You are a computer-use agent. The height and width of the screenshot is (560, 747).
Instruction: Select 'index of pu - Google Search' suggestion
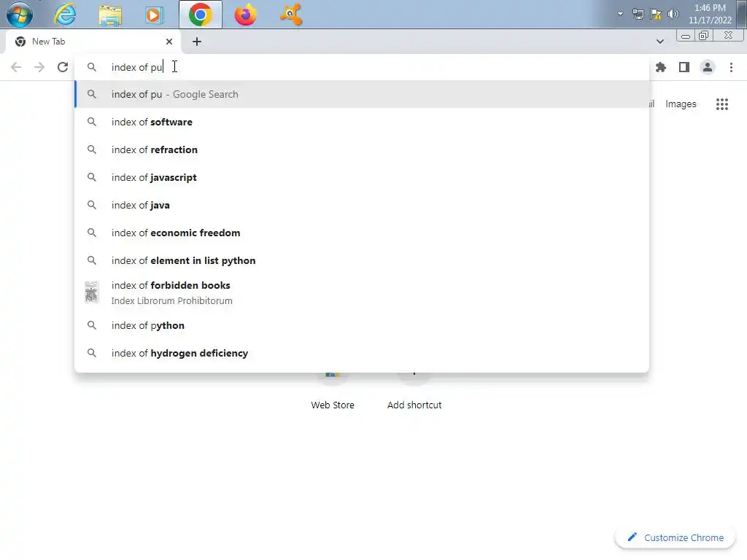(362, 94)
